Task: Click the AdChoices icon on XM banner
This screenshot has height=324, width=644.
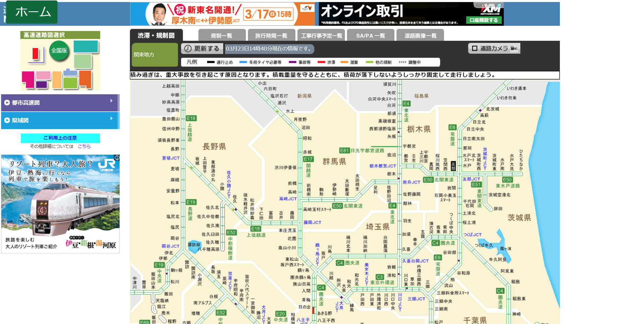Action: point(499,5)
